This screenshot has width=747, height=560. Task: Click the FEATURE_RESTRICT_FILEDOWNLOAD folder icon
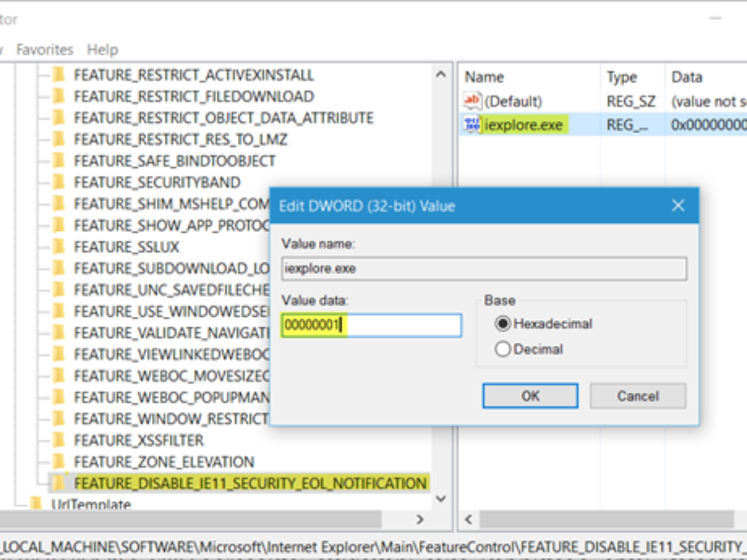coord(59,96)
